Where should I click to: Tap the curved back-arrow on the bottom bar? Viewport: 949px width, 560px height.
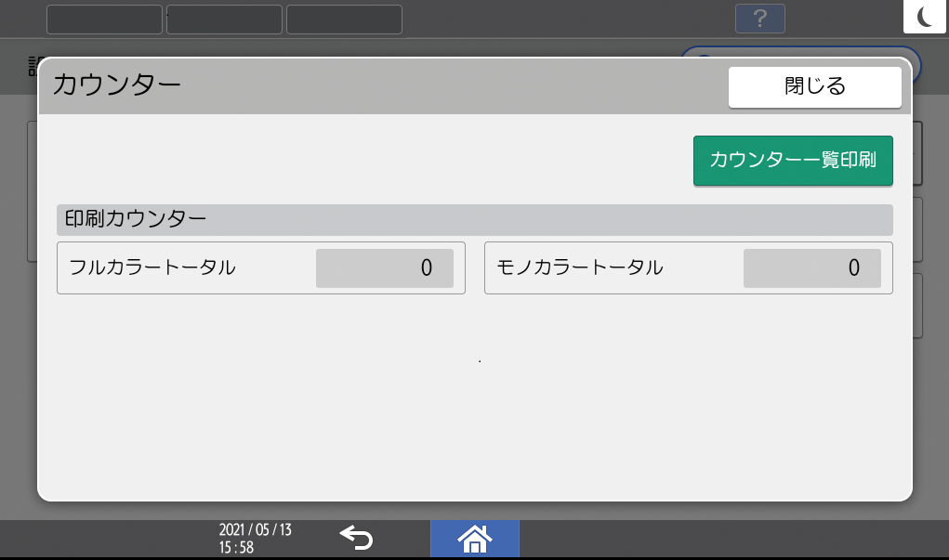click(x=358, y=539)
